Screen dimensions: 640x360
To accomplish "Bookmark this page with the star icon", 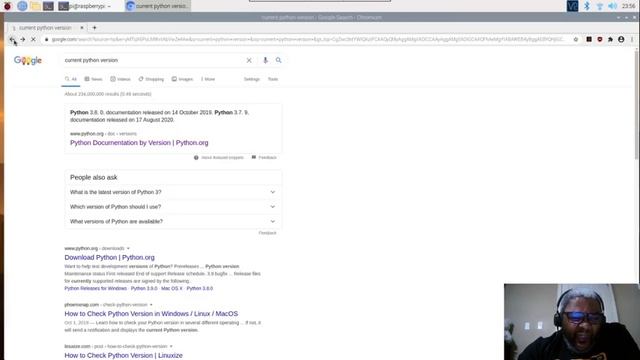I will coord(576,40).
